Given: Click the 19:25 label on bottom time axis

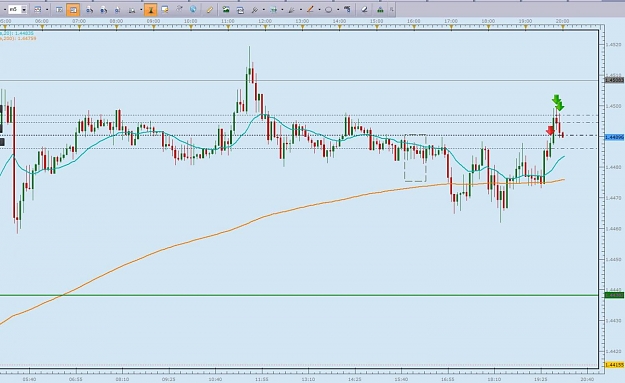Looking at the screenshot, I should coord(541,379).
